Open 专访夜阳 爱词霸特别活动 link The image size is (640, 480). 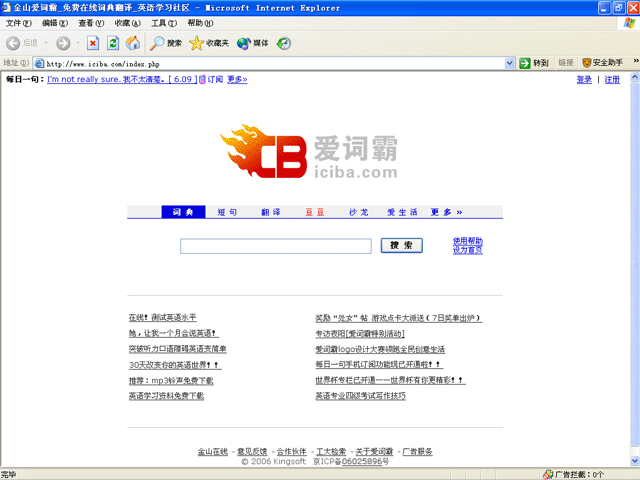[360, 334]
